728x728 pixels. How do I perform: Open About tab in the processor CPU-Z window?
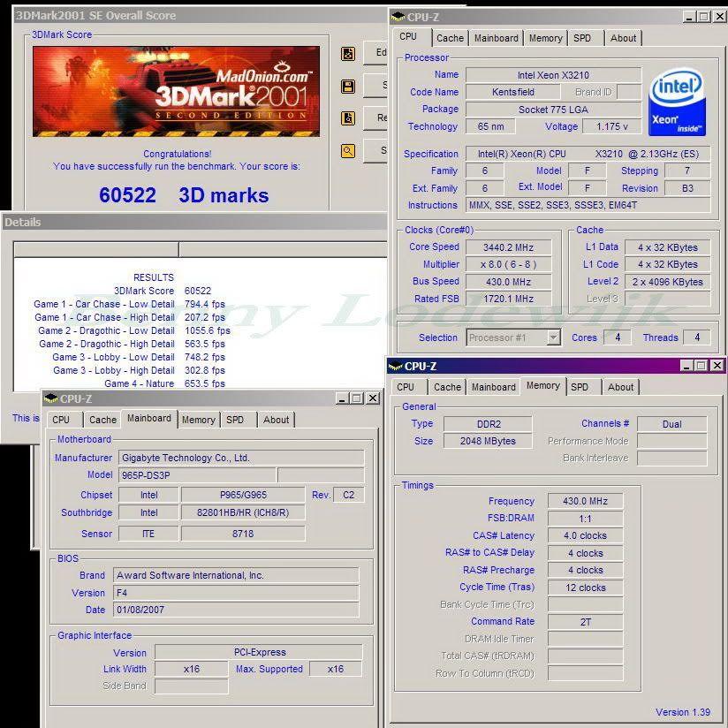point(623,38)
